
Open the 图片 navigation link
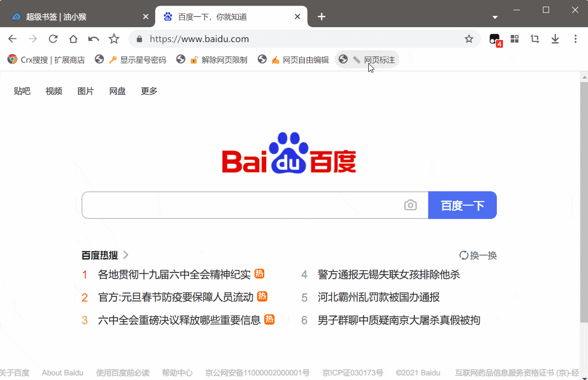pyautogui.click(x=86, y=91)
